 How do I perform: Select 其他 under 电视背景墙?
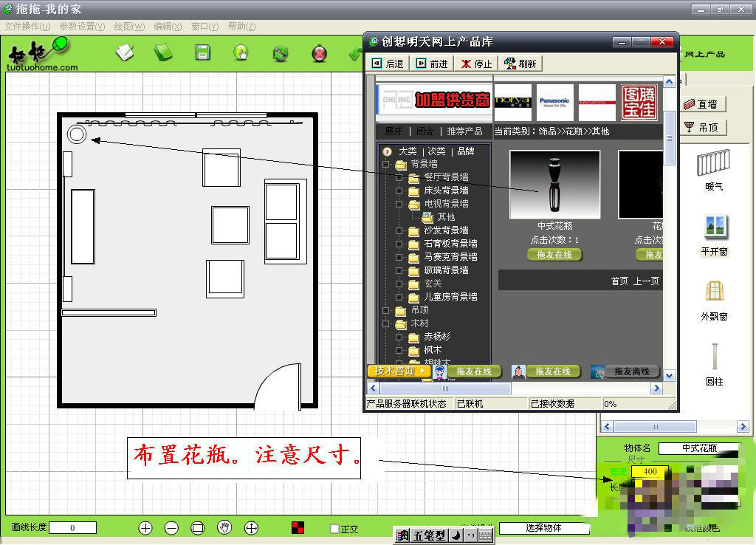pyautogui.click(x=446, y=218)
